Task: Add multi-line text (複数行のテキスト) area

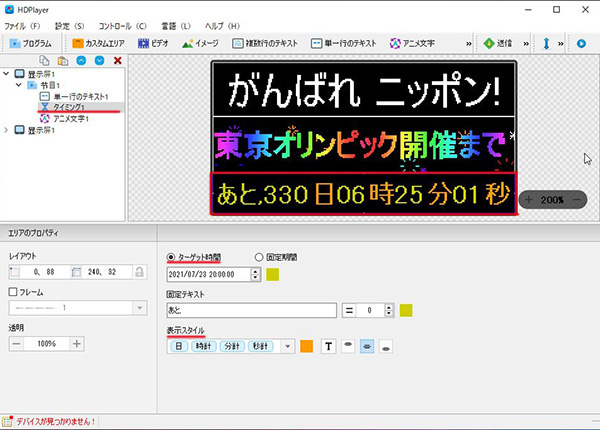Action: coord(265,44)
